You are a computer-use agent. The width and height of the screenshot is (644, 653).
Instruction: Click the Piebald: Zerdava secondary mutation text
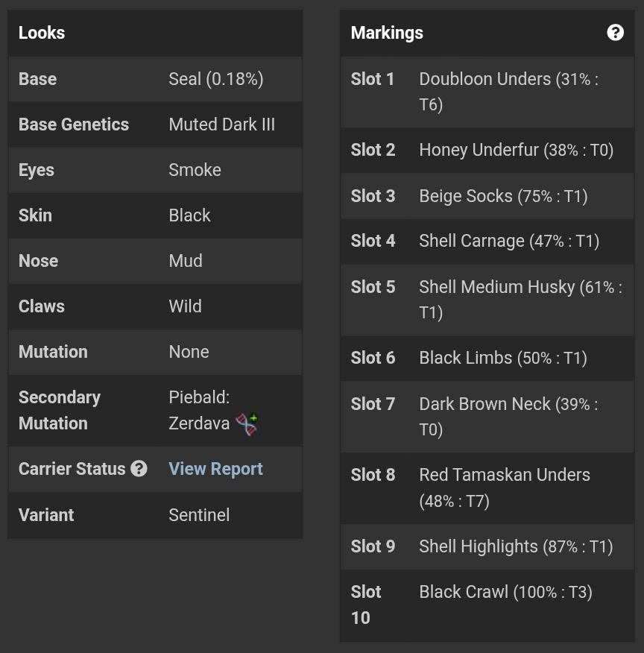pos(200,410)
